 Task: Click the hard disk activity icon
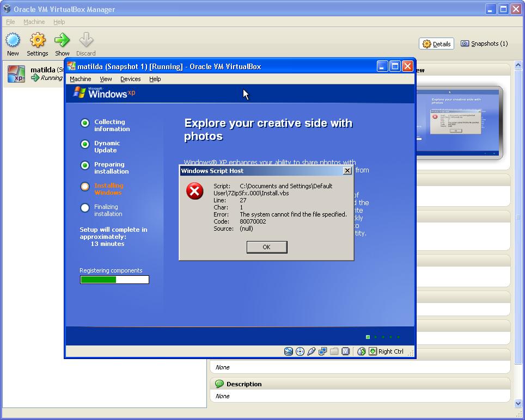pos(288,351)
